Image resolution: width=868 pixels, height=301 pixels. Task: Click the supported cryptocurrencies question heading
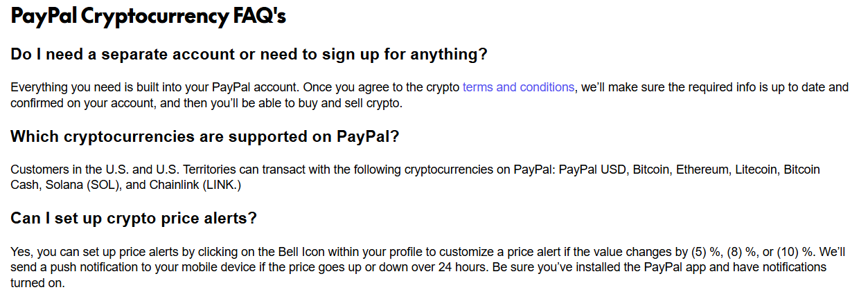[x=205, y=136]
